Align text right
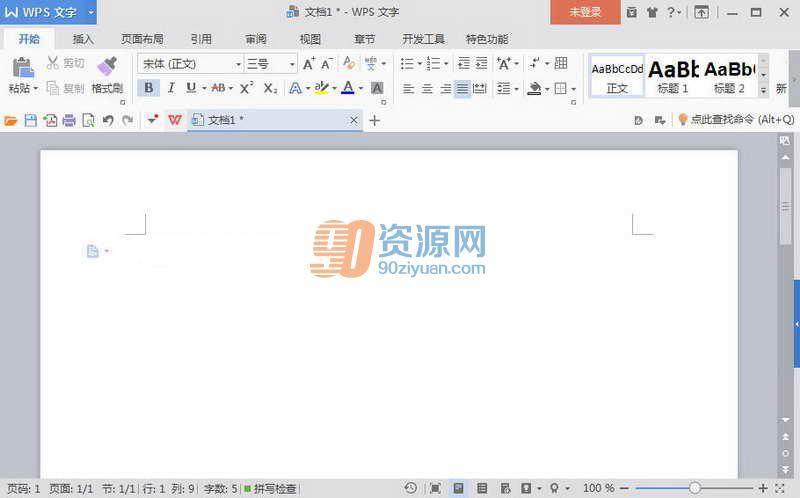The height and width of the screenshot is (498, 800). pyautogui.click(x=445, y=89)
